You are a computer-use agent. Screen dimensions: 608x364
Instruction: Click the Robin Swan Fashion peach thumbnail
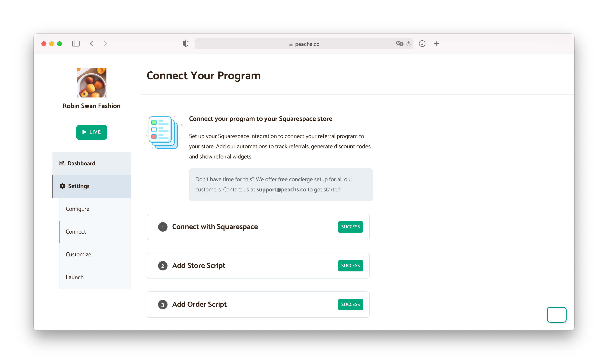click(x=92, y=83)
